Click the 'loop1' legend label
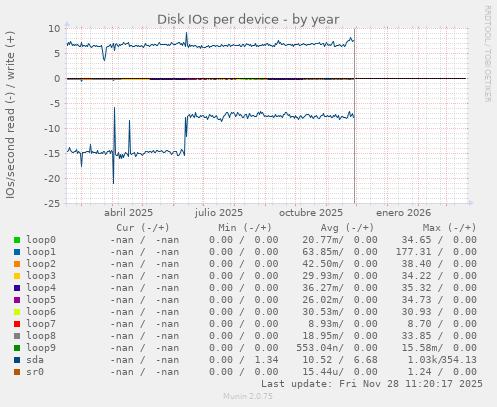The height and width of the screenshot is (407, 497). tap(41, 252)
